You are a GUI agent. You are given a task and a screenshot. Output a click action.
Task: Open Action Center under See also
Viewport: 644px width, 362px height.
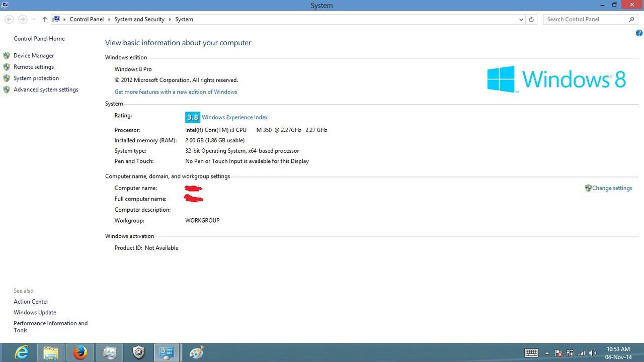tap(31, 302)
